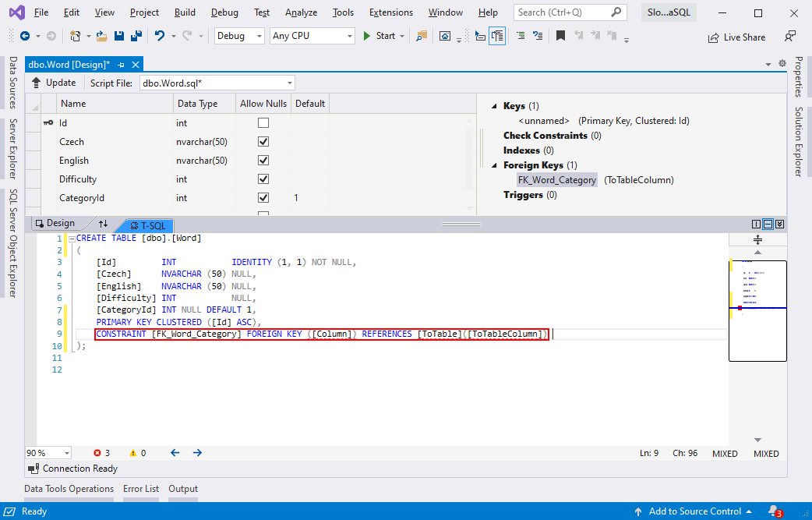This screenshot has height=520, width=812.
Task: Click the red error count icon
Action: coord(97,453)
